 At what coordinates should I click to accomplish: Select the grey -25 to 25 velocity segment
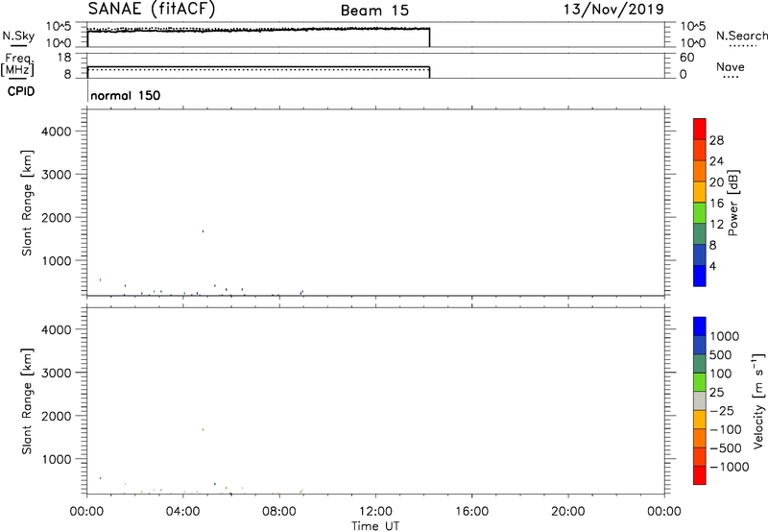(x=700, y=401)
